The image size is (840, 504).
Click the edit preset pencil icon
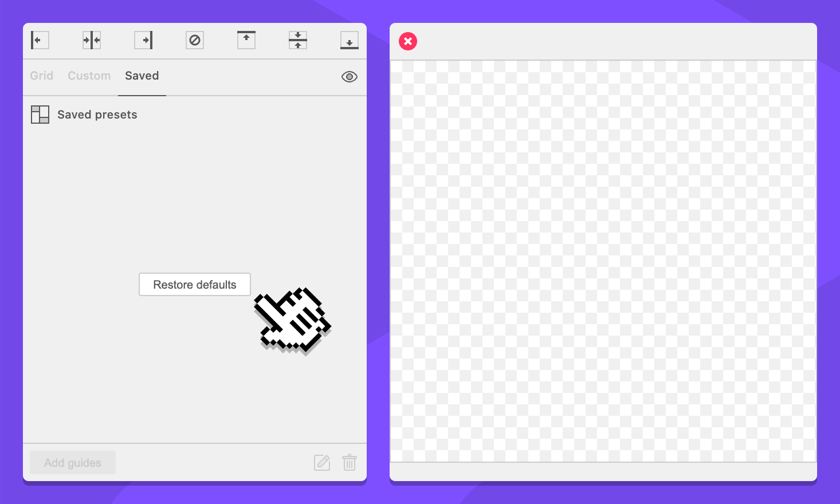322,462
